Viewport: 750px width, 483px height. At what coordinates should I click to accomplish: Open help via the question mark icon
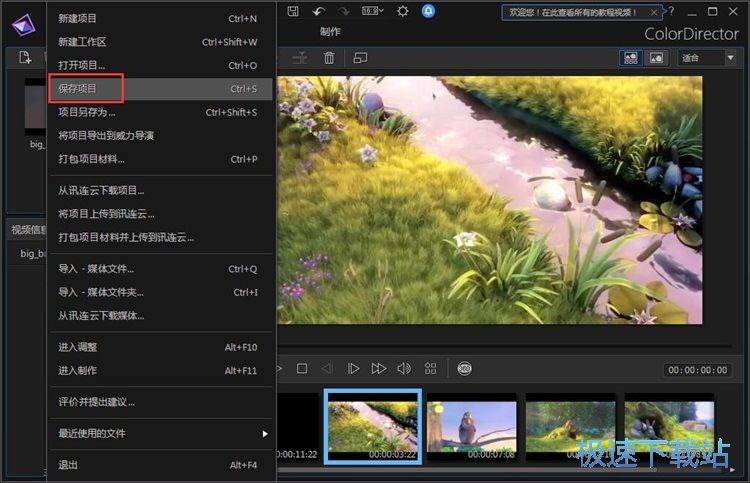click(671, 11)
